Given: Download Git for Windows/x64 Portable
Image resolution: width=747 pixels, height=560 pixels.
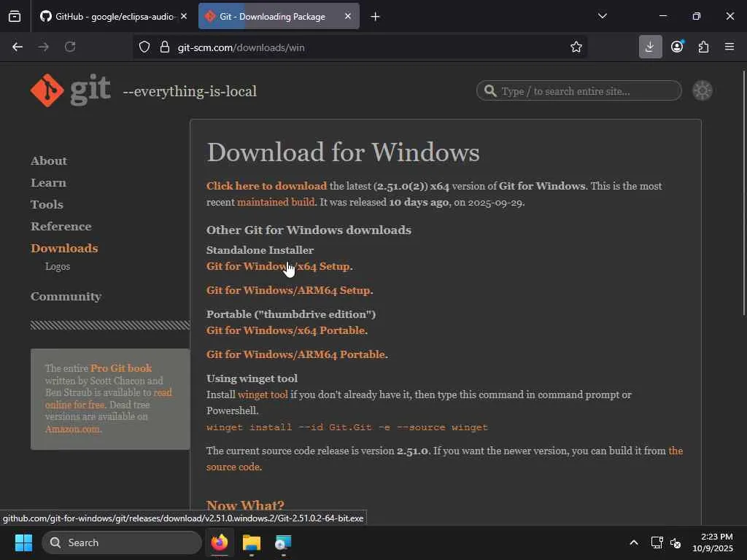Looking at the screenshot, I should 286,330.
